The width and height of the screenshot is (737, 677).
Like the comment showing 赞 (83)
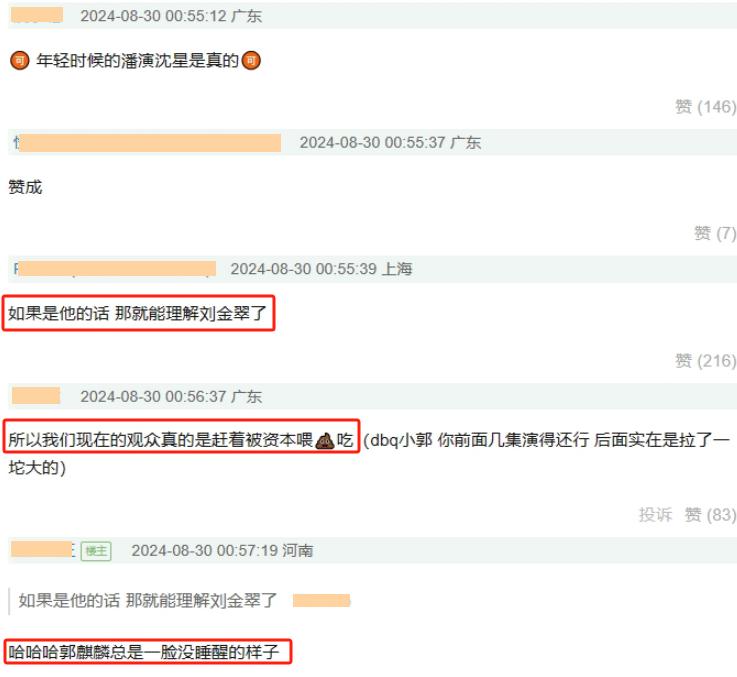tap(710, 514)
